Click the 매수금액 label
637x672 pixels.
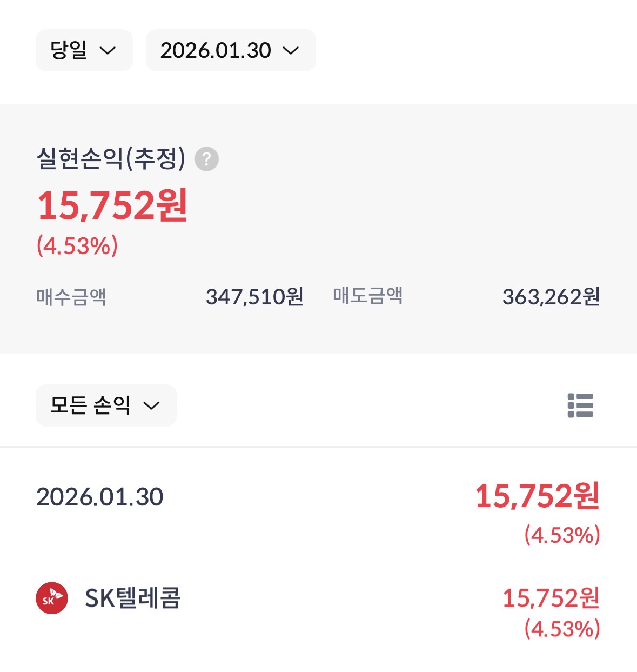(71, 297)
